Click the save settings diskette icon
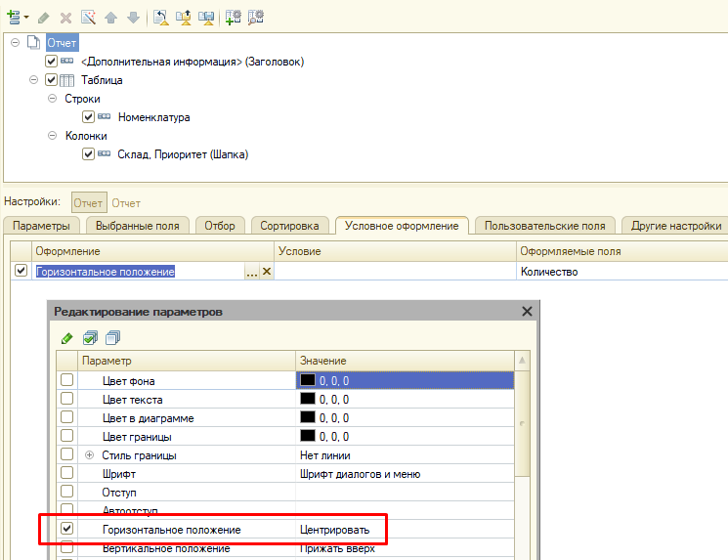Viewport: 728px width, 560px height. (x=206, y=18)
